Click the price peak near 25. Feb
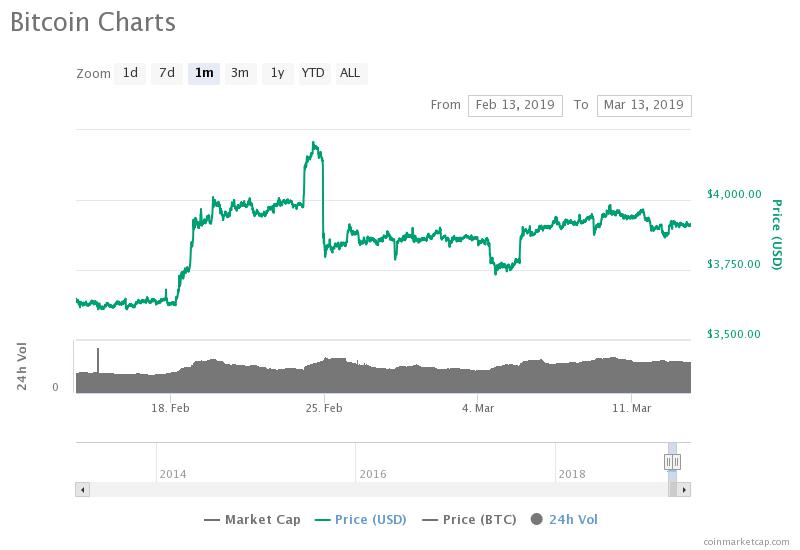 [x=315, y=144]
